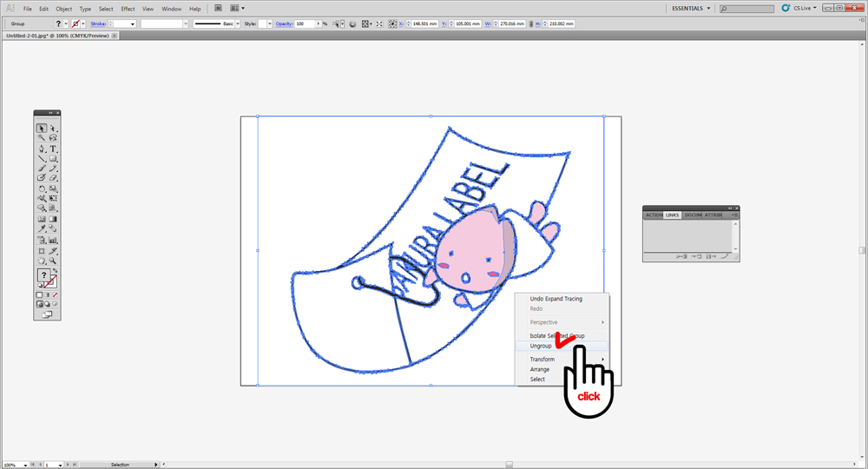868x469 pixels.
Task: Expand the fill color dropdown in control bar
Action: 66,23
